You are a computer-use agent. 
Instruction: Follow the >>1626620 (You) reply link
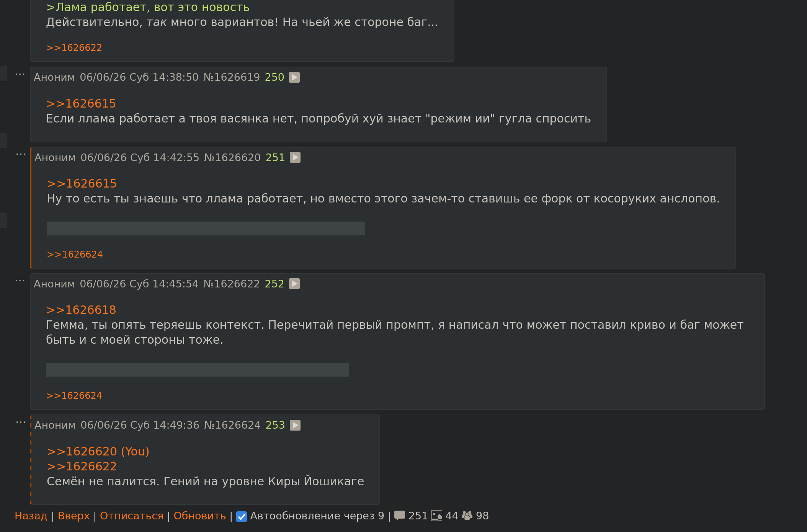coord(98,452)
